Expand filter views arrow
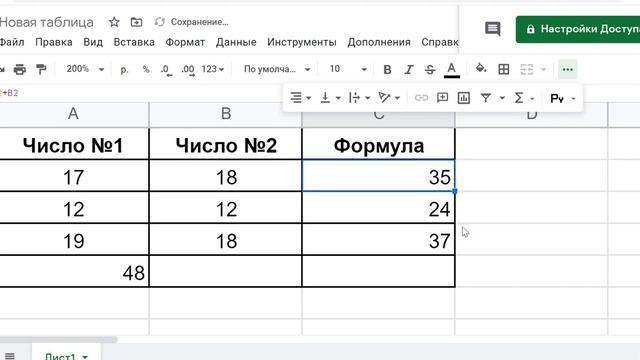 (x=502, y=98)
